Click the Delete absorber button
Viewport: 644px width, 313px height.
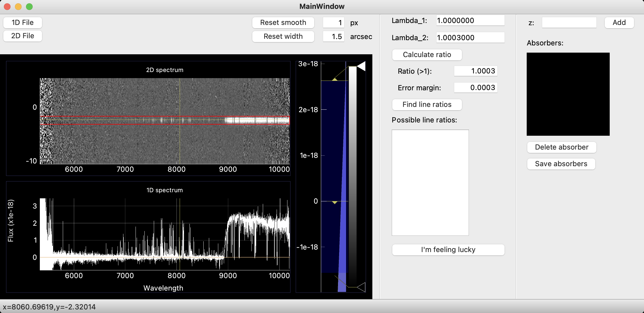[562, 147]
